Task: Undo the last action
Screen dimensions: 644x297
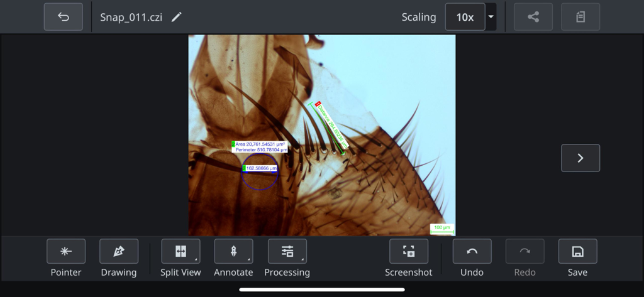Action: tap(472, 251)
